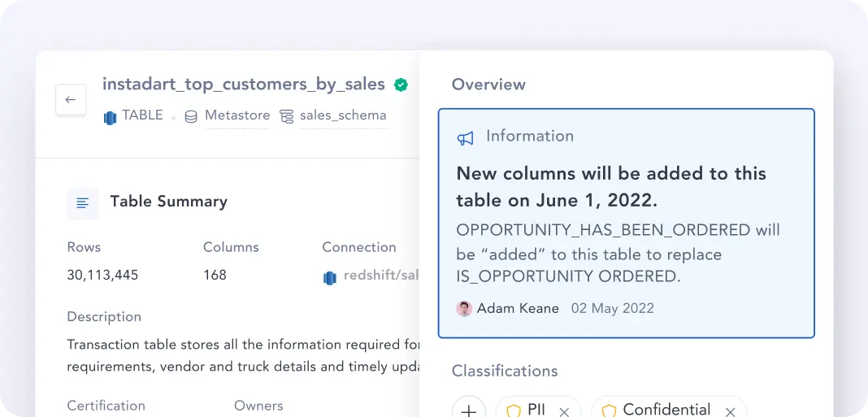The image size is (868, 417).
Task: Click the shield icon on PII tag
Action: tap(514, 410)
